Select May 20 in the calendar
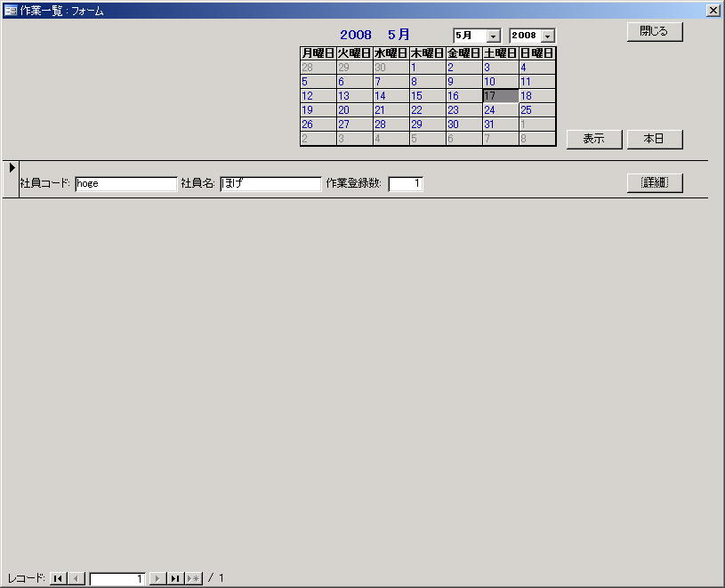Image resolution: width=725 pixels, height=588 pixels. point(355,110)
